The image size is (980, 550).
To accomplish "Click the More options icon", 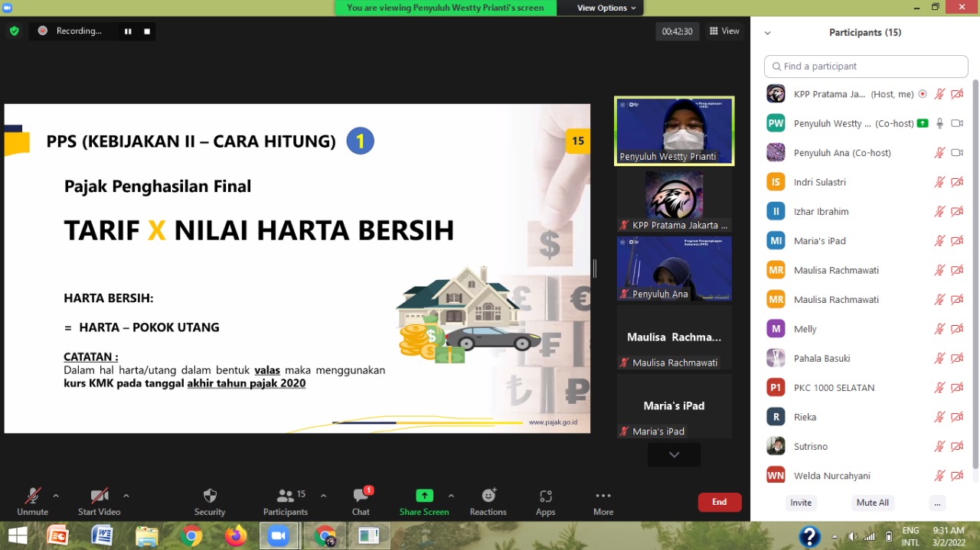I will [x=603, y=496].
